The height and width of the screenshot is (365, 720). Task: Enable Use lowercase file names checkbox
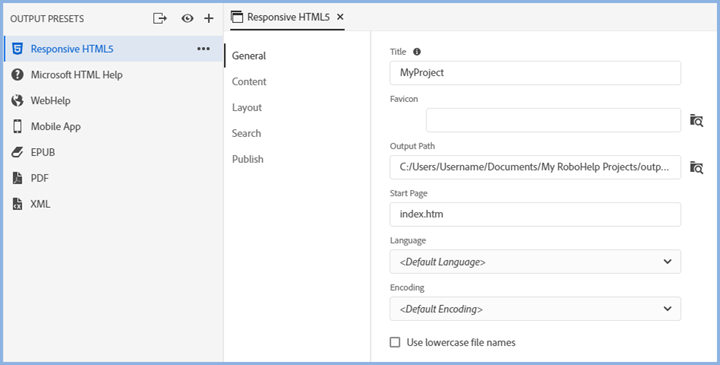pyautogui.click(x=395, y=343)
